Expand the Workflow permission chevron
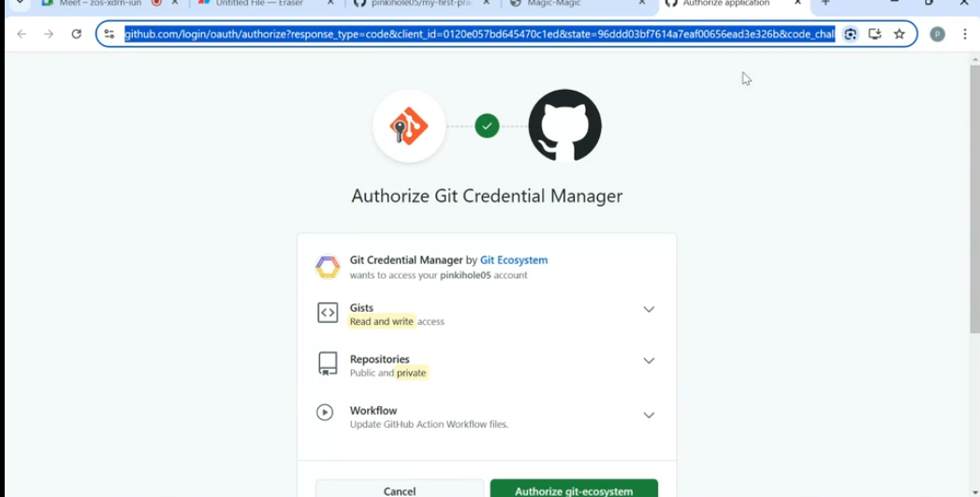The image size is (980, 497). 649,416
